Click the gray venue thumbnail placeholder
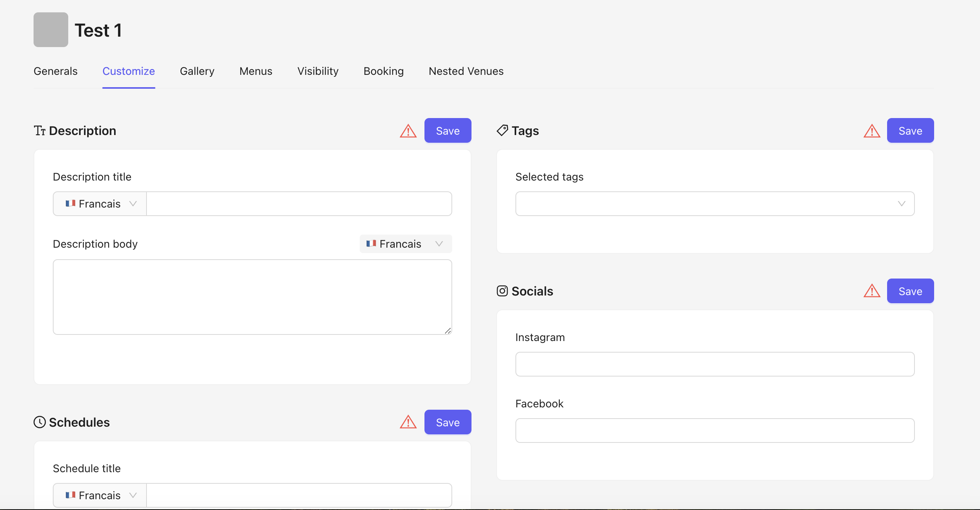Image resolution: width=980 pixels, height=510 pixels. (51, 30)
